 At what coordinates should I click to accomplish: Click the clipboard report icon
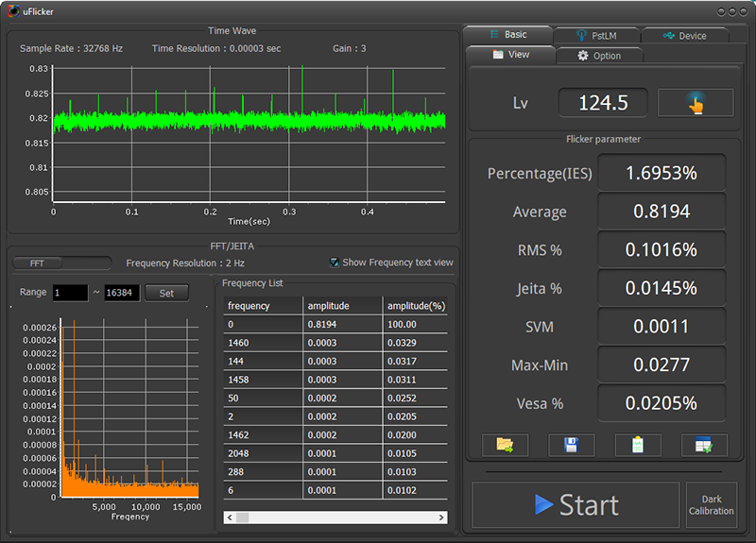pos(638,445)
